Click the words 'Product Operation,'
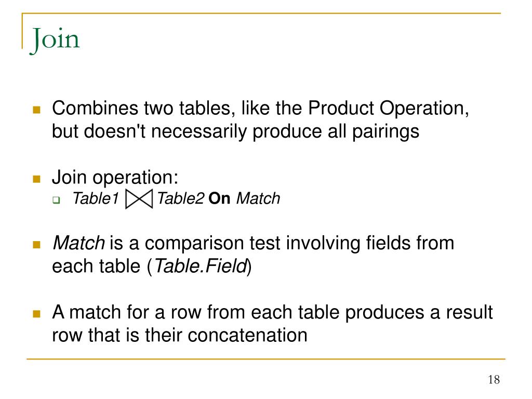This screenshot has width=532, height=399. pyautogui.click(x=389, y=109)
